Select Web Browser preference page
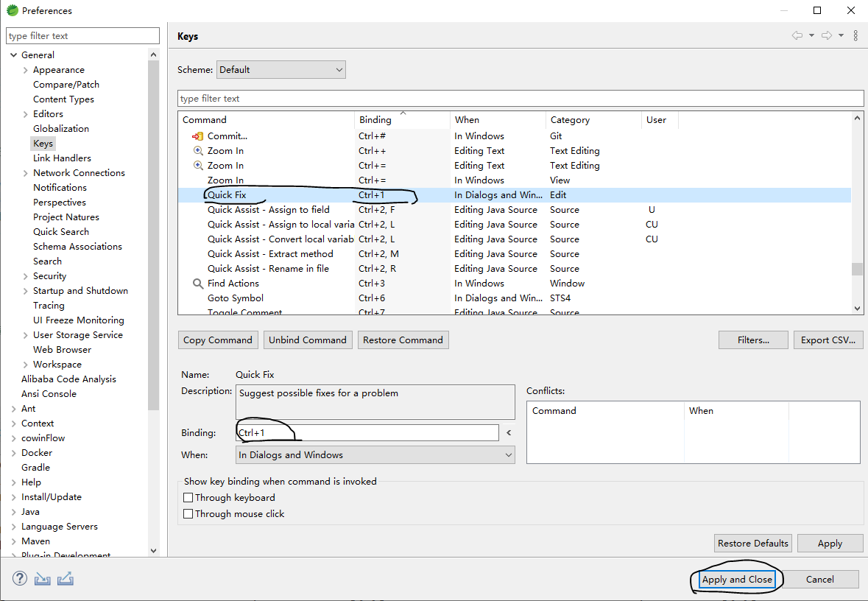 (x=62, y=350)
